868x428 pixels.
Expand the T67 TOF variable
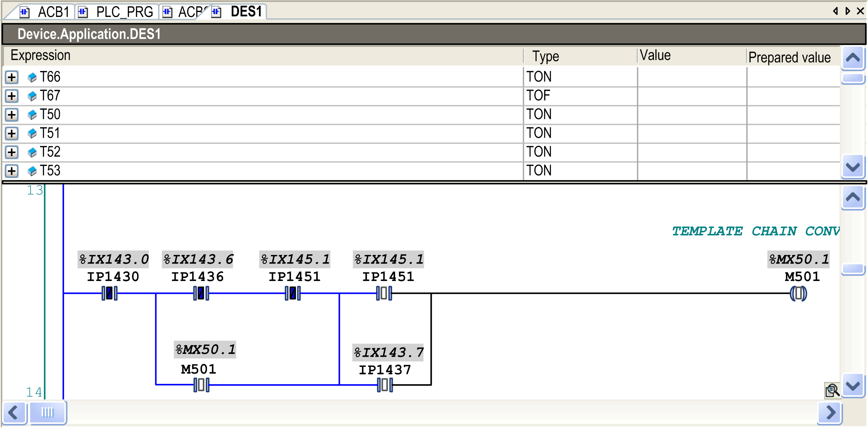pos(11,96)
